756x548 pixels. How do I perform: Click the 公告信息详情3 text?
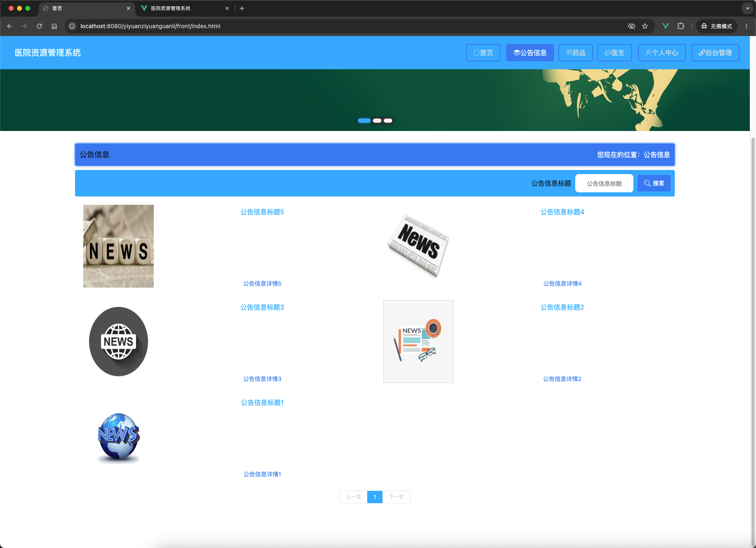point(262,379)
